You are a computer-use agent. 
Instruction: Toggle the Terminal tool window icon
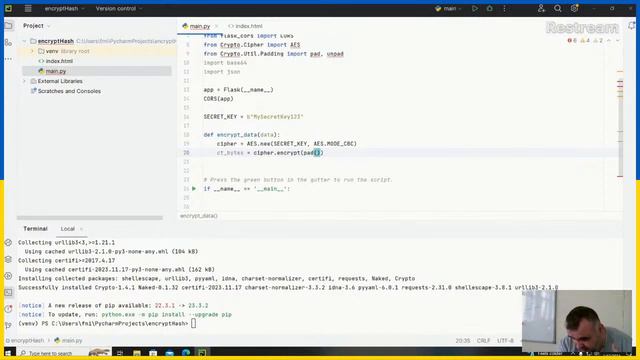click(x=8, y=293)
